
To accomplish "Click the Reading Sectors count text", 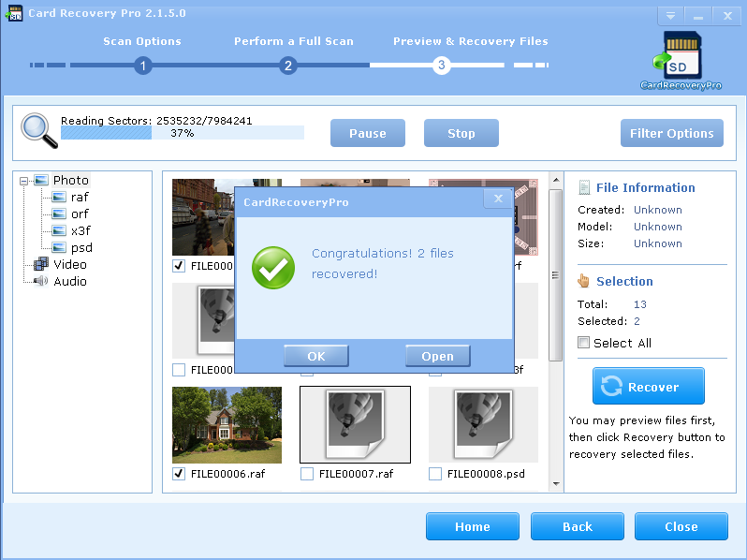I will tap(156, 121).
